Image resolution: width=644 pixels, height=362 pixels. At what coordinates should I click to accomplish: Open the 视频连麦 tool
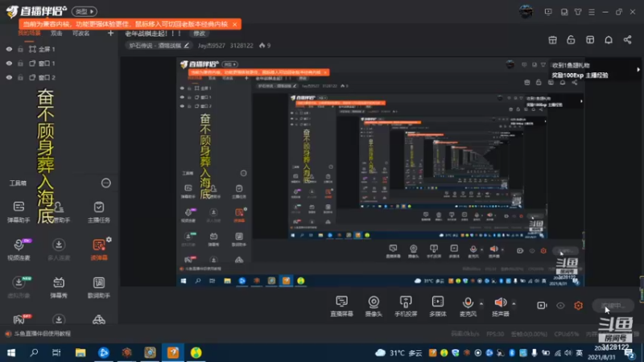(19, 249)
